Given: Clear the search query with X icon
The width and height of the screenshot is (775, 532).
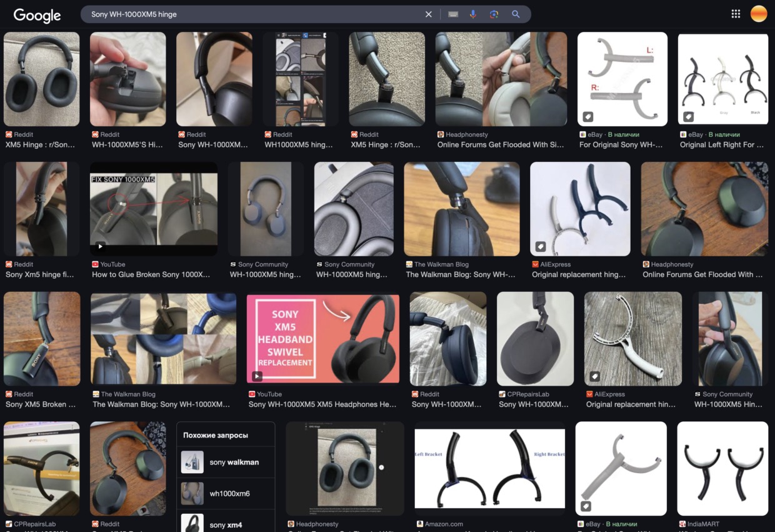Looking at the screenshot, I should (x=429, y=14).
